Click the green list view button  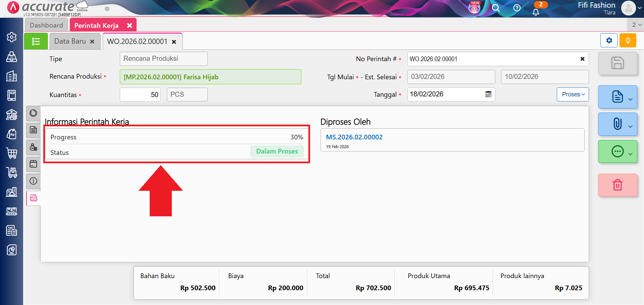[36, 41]
